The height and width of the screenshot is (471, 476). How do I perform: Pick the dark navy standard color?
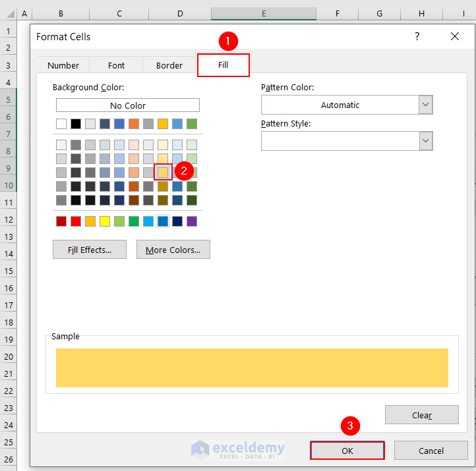coord(177,221)
